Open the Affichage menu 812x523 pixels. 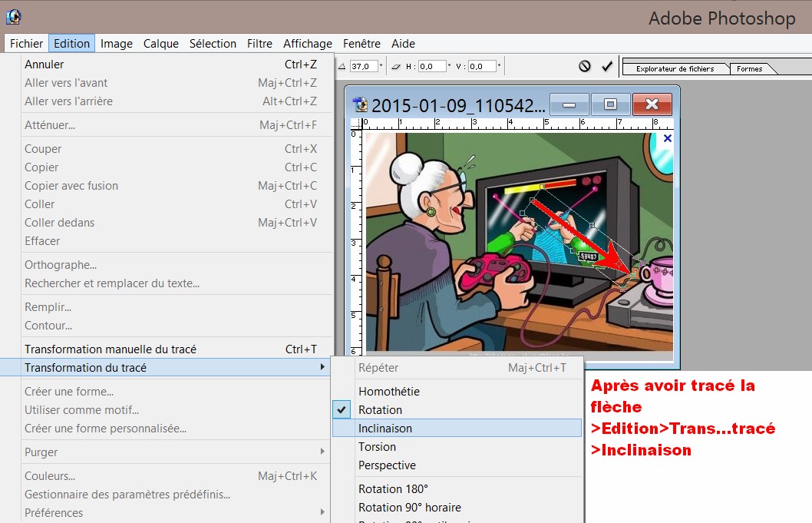pyautogui.click(x=308, y=44)
